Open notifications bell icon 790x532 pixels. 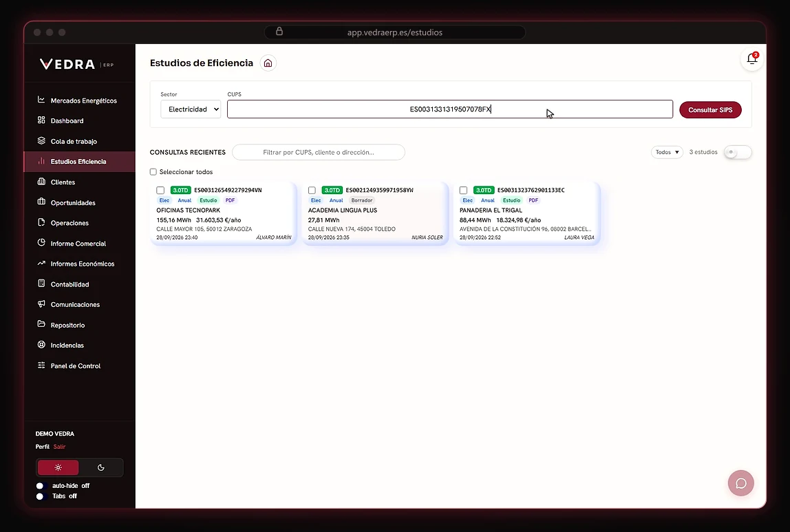pos(751,59)
